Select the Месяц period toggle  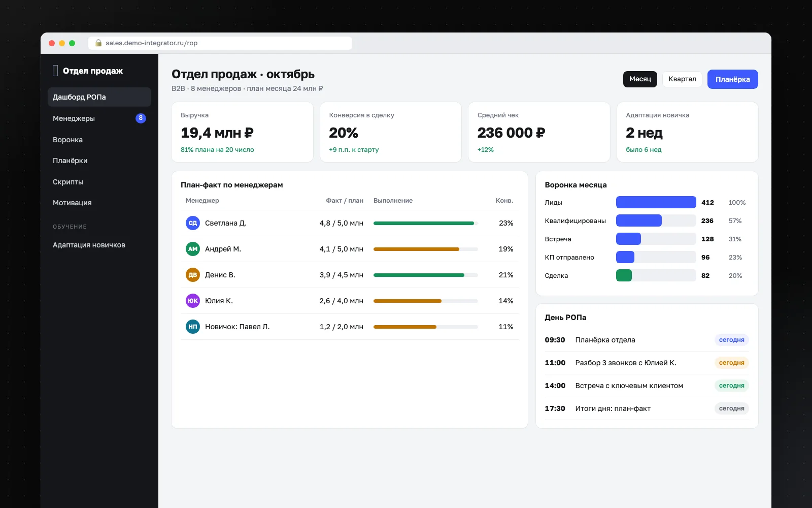click(x=640, y=79)
